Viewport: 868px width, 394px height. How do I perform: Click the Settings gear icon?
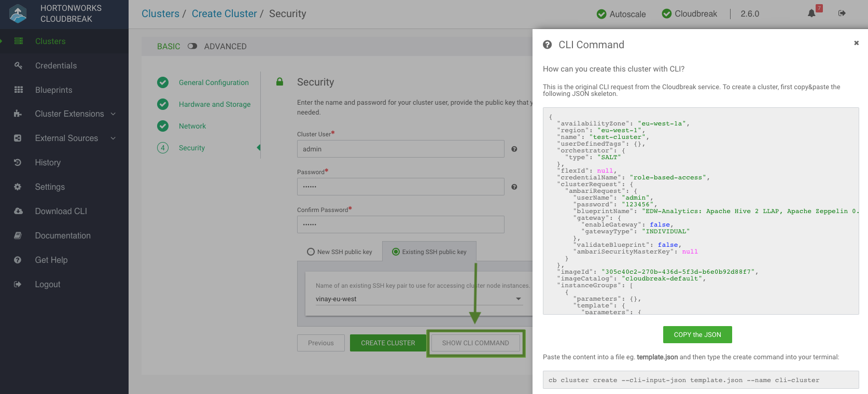(x=18, y=187)
